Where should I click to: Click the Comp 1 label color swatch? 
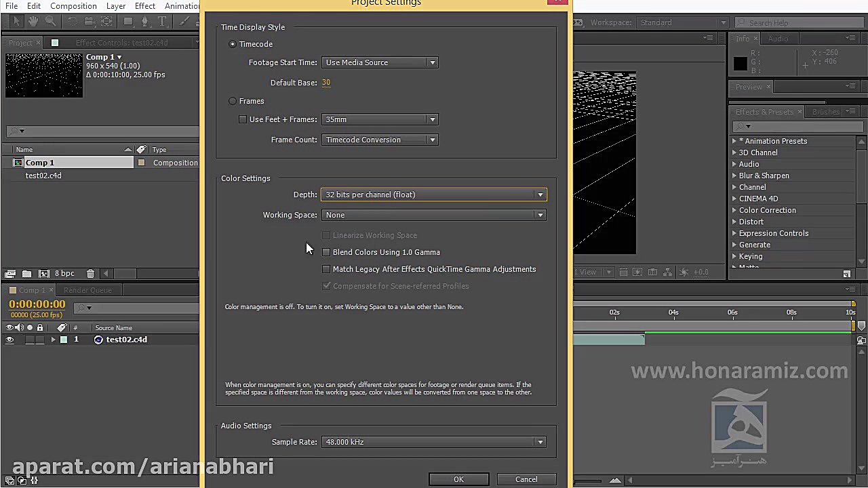point(141,163)
